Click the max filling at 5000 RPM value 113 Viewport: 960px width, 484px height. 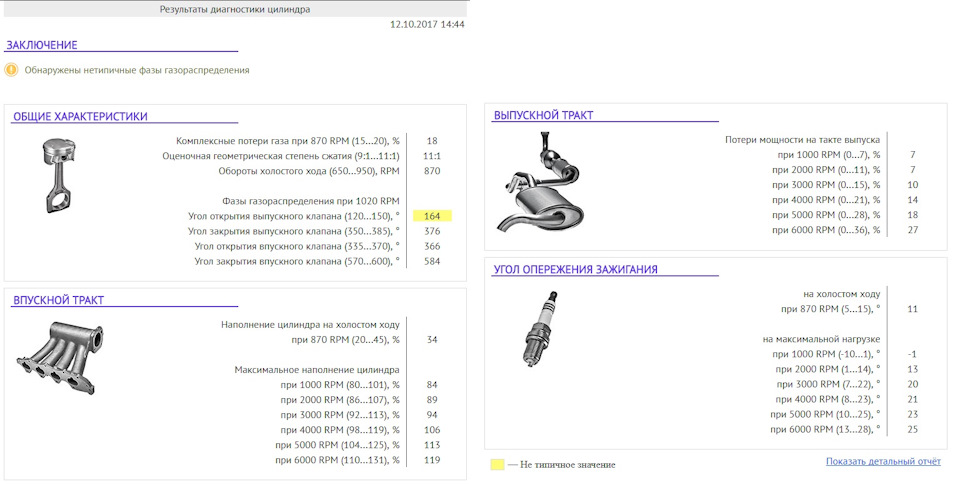click(432, 445)
